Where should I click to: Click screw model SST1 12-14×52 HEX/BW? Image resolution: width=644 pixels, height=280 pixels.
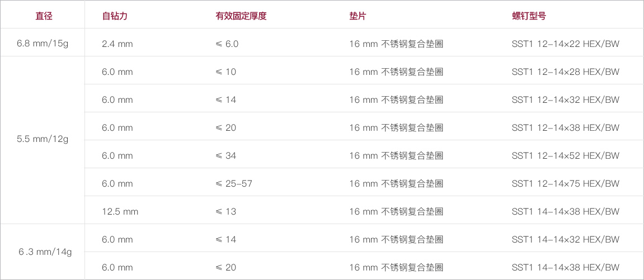coord(566,156)
